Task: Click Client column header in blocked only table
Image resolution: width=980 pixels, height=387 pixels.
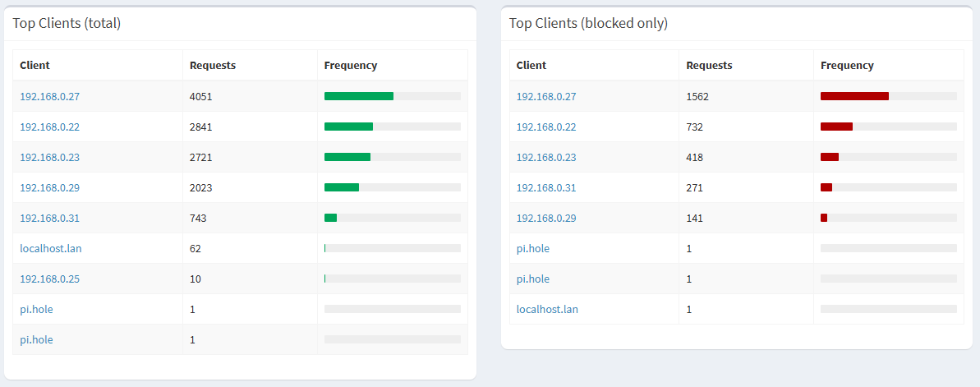Action: click(x=531, y=65)
